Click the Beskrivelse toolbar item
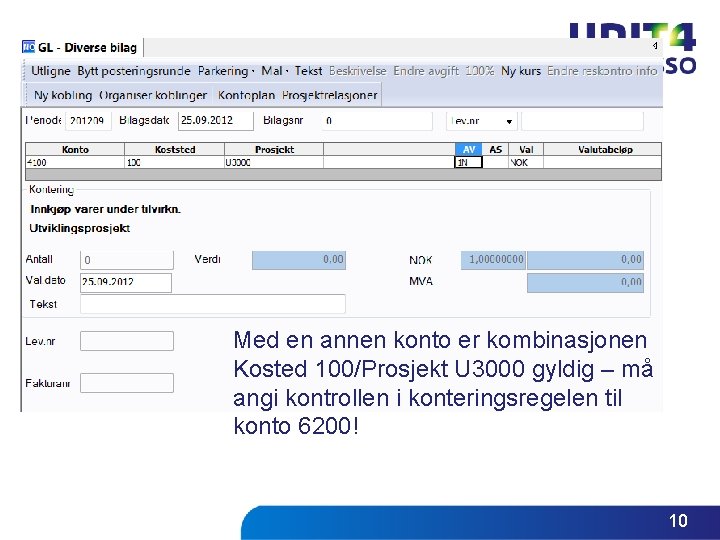The height and width of the screenshot is (540, 720). pos(358,71)
